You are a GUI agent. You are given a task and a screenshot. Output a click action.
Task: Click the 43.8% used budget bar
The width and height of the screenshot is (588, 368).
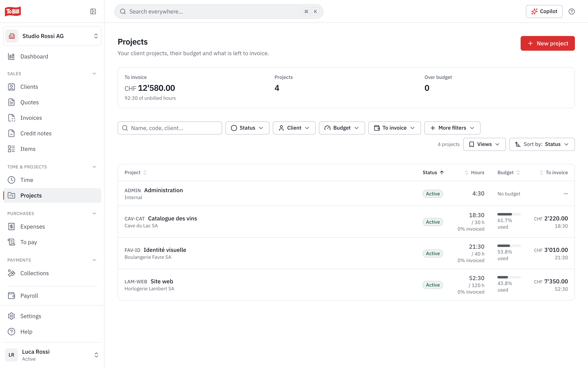pyautogui.click(x=509, y=277)
